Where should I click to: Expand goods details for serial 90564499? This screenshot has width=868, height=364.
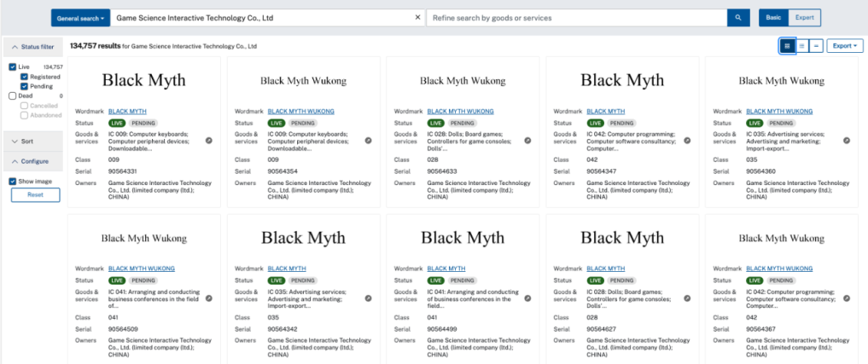tap(527, 298)
